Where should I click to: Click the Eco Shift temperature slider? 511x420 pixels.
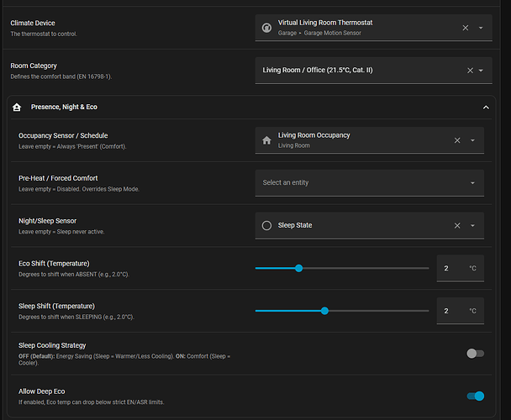click(342, 268)
